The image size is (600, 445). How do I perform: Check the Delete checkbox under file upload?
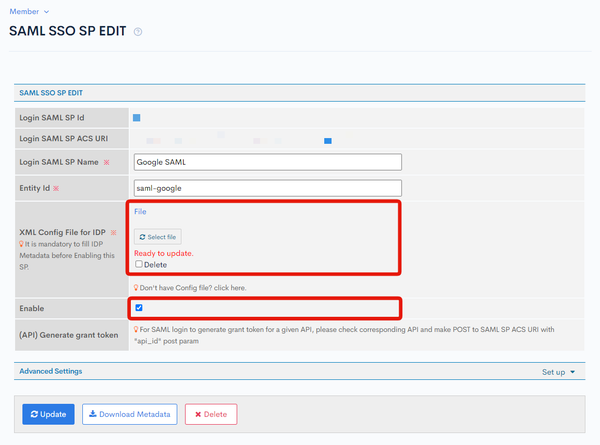pos(139,264)
